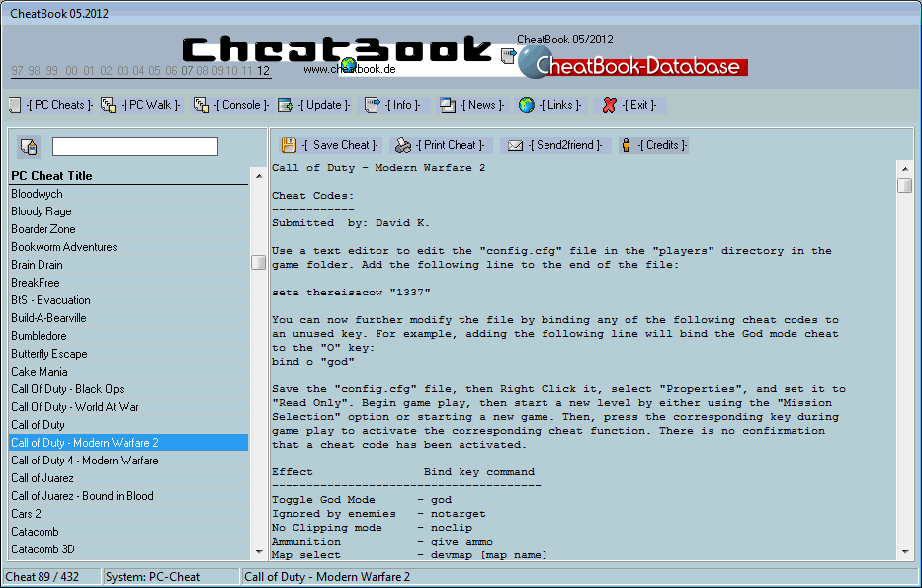The image size is (922, 588).
Task: Select year 07 in the year strip
Action: [x=187, y=71]
